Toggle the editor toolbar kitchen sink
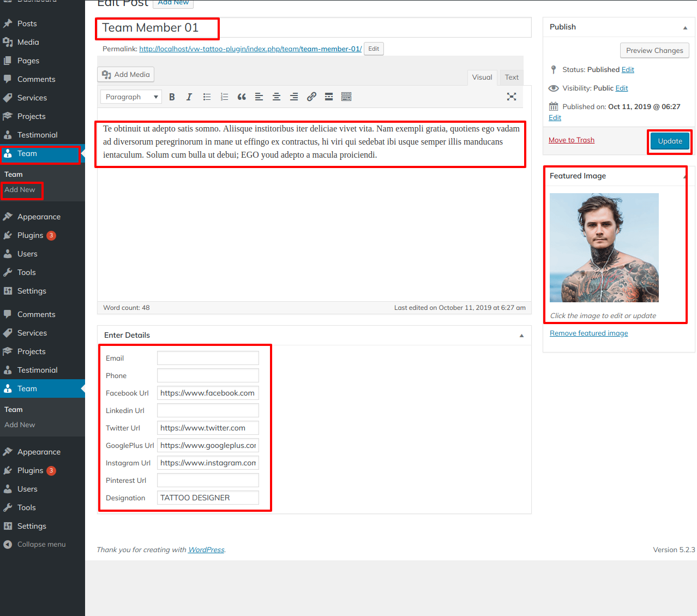Screen dimensions: 697x616 click(346, 97)
